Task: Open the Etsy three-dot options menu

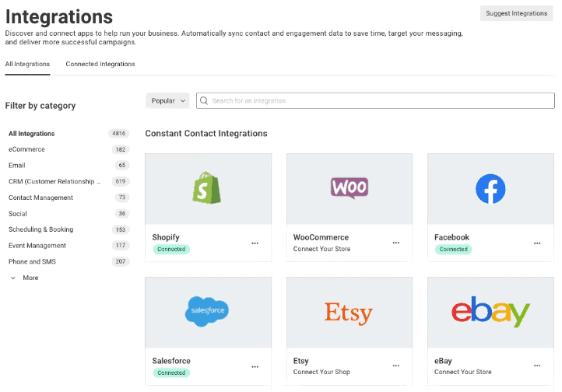Action: [395, 366]
